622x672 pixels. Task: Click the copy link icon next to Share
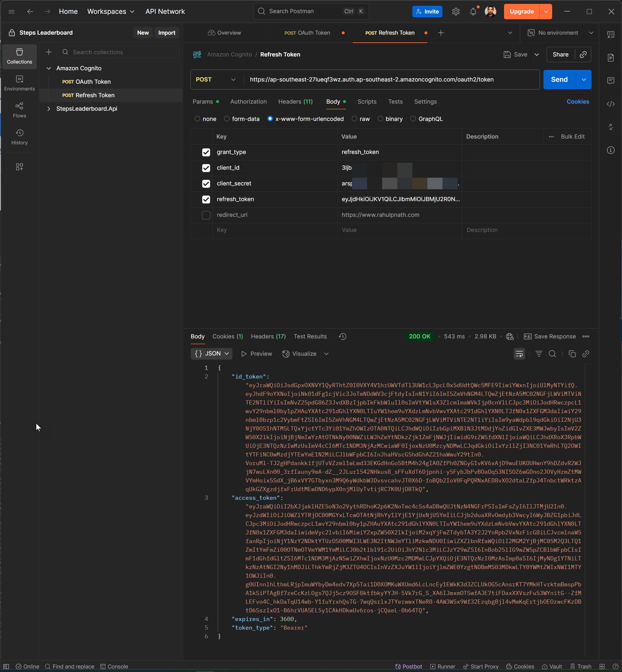583,55
